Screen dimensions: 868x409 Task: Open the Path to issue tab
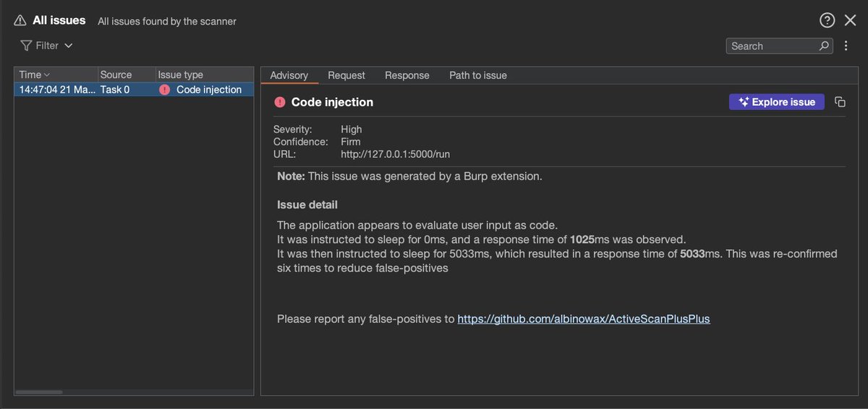tap(478, 75)
